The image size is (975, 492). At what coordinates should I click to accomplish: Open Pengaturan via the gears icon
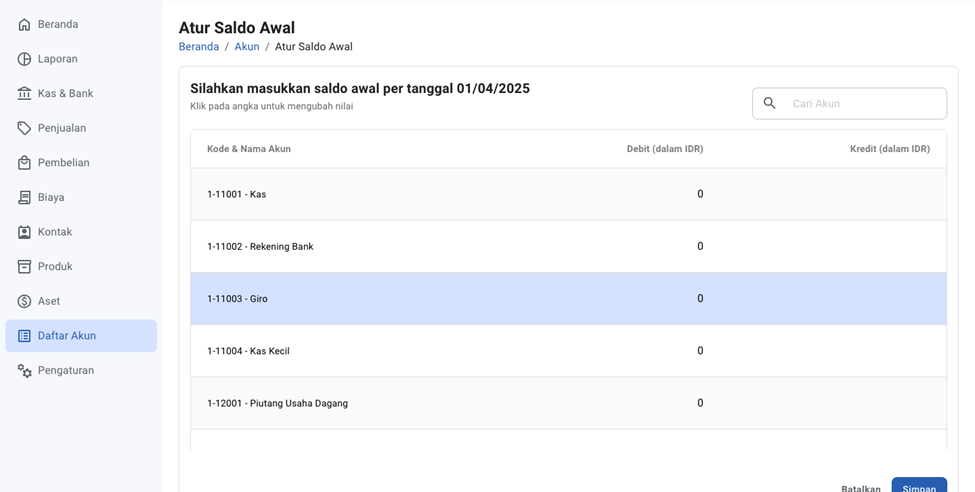tap(25, 371)
